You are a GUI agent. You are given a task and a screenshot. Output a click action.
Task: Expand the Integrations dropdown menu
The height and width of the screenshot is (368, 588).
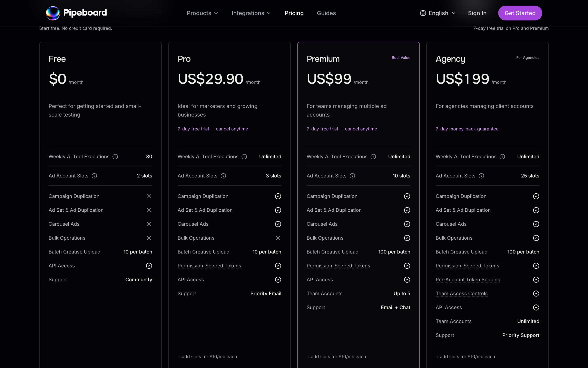pos(251,13)
